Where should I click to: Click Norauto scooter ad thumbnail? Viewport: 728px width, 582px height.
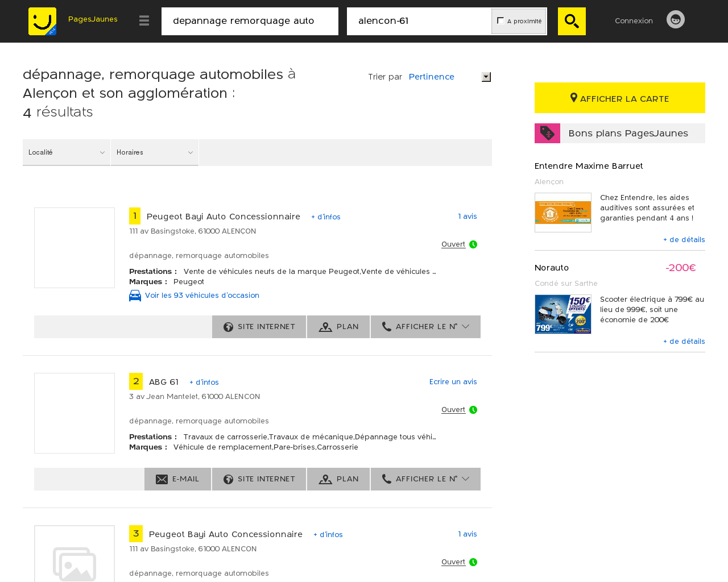point(563,314)
